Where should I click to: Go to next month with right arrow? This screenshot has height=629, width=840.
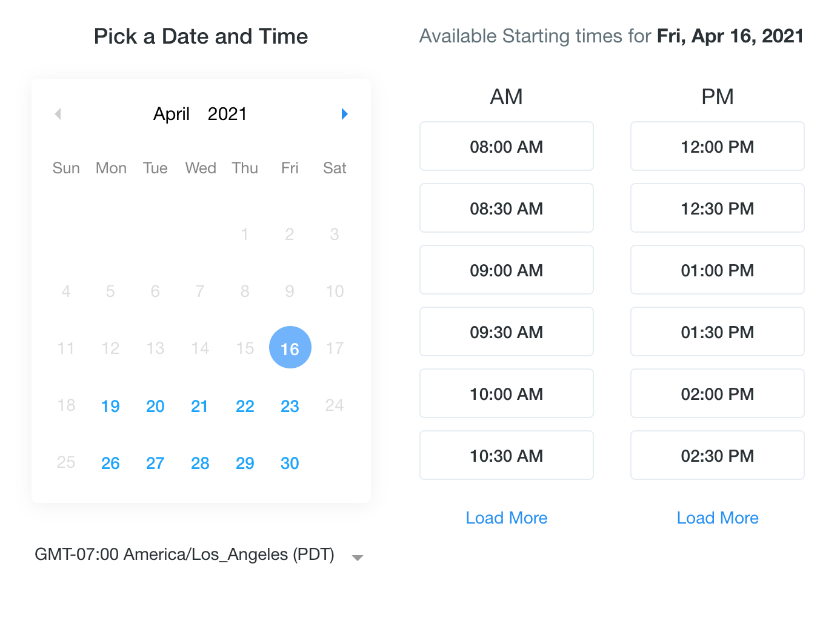click(344, 114)
